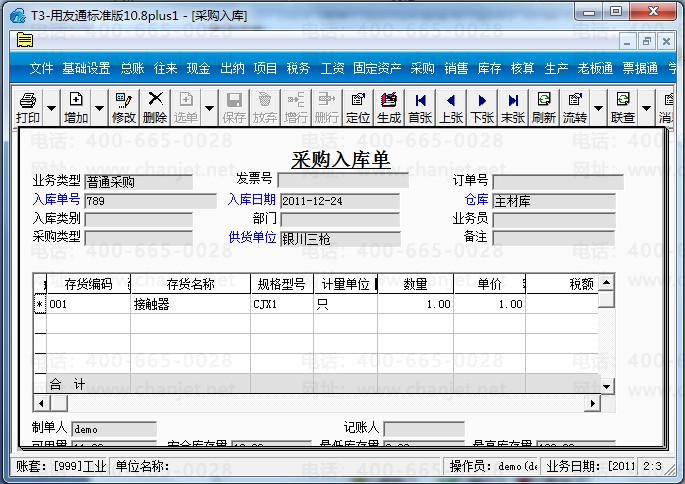
Task: Open the 打印 dropdown arrow
Action: 52,108
